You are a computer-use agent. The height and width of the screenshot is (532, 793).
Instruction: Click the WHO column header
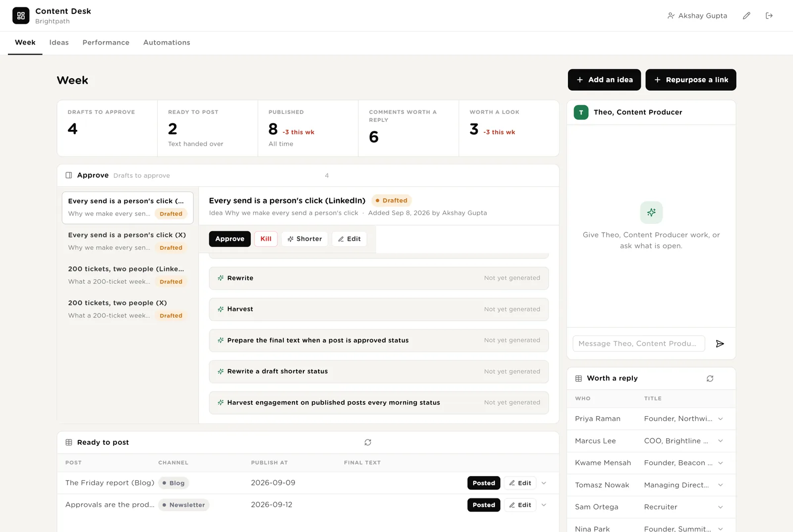pos(583,398)
